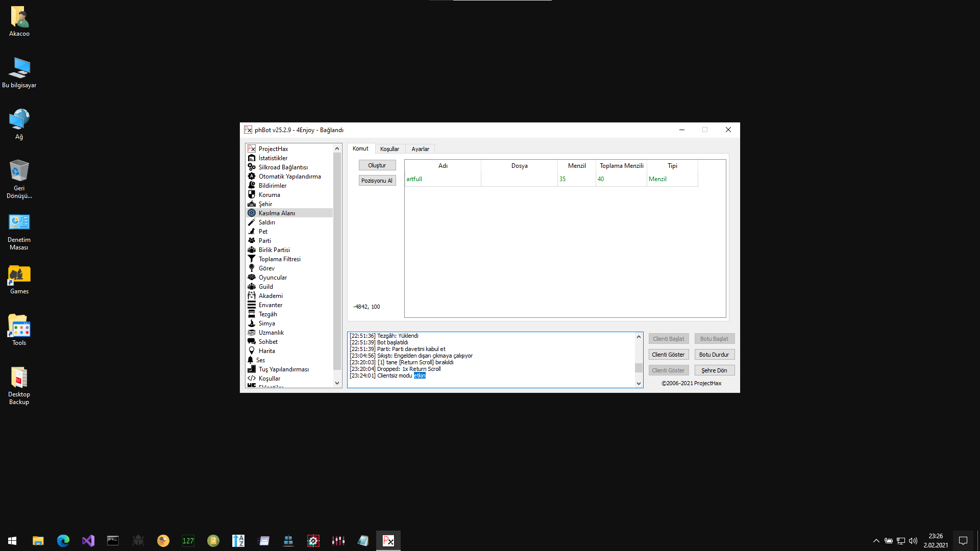Screen dimensions: 980x551
Task: Click the Botu Durdur button
Action: (x=714, y=355)
